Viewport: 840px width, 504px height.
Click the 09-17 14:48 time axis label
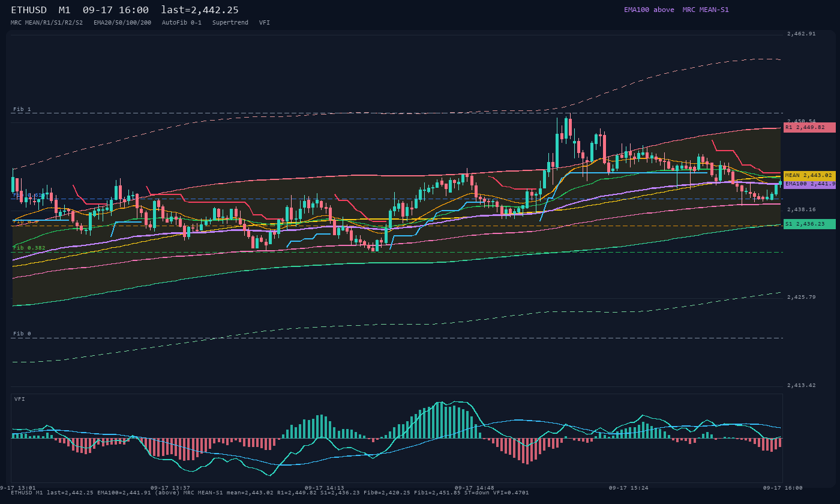tap(475, 488)
